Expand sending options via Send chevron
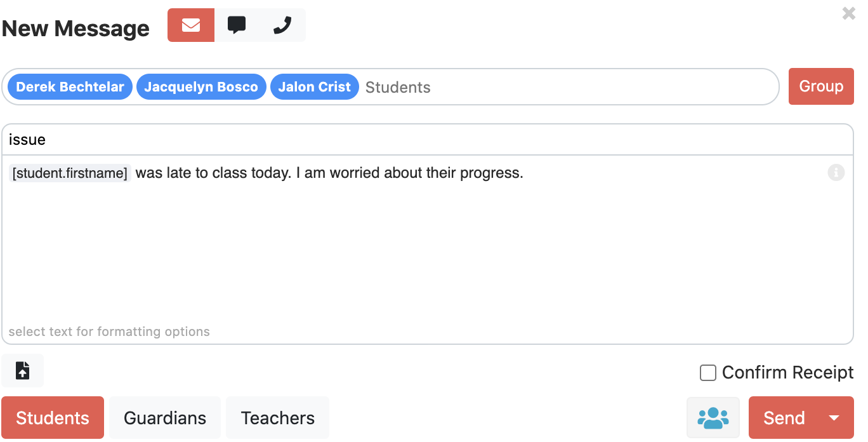868x442 pixels. pos(834,419)
